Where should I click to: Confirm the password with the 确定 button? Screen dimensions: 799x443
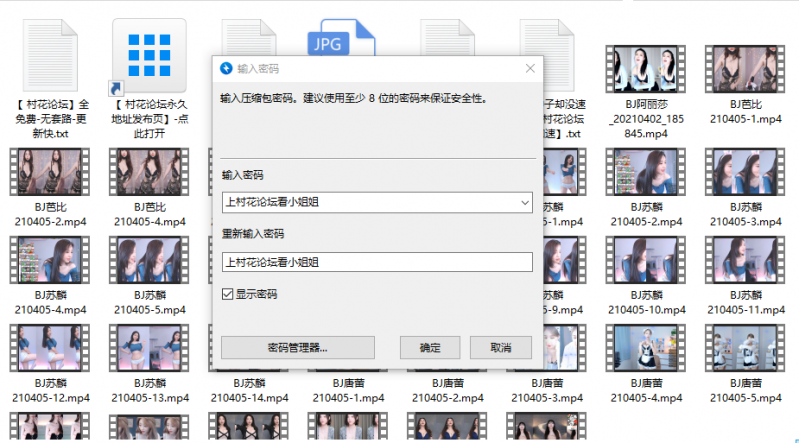[x=430, y=347]
